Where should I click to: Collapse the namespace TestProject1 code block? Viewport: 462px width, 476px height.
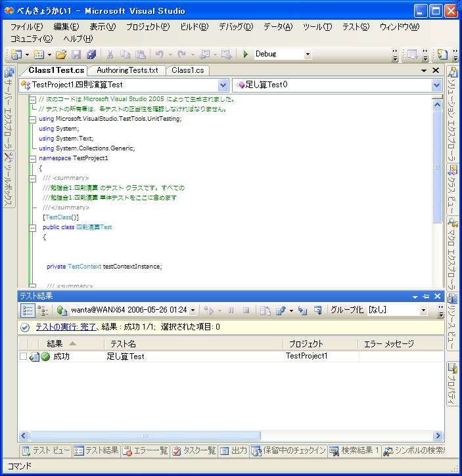32,158
